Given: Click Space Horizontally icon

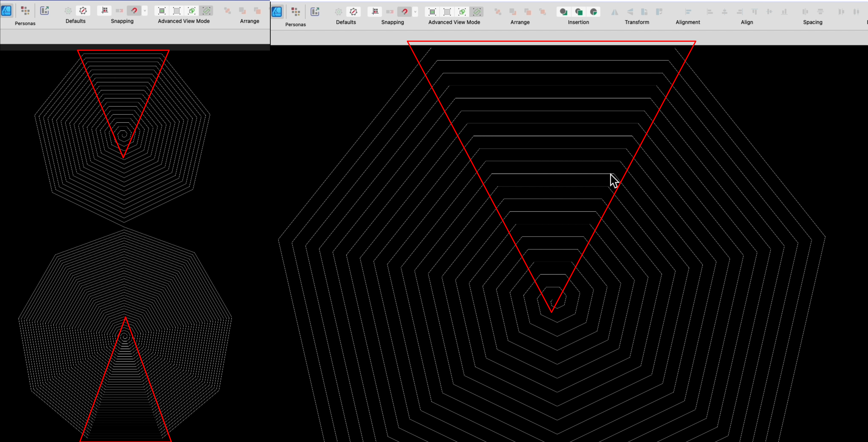Looking at the screenshot, I should click(805, 12).
